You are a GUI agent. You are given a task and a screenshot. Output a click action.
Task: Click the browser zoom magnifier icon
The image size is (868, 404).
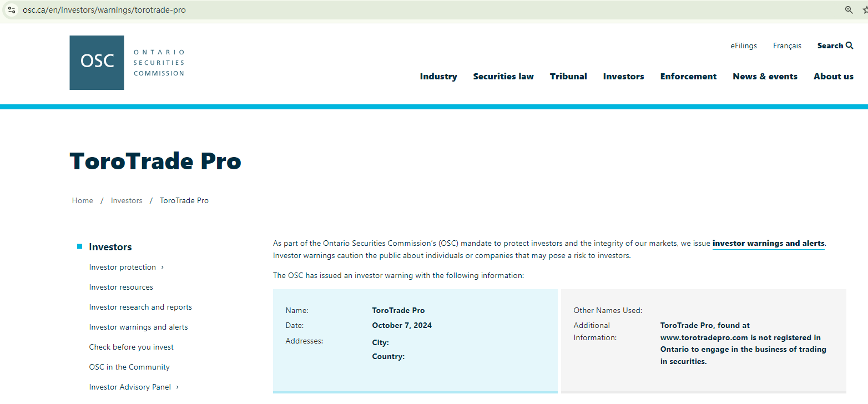pos(849,10)
